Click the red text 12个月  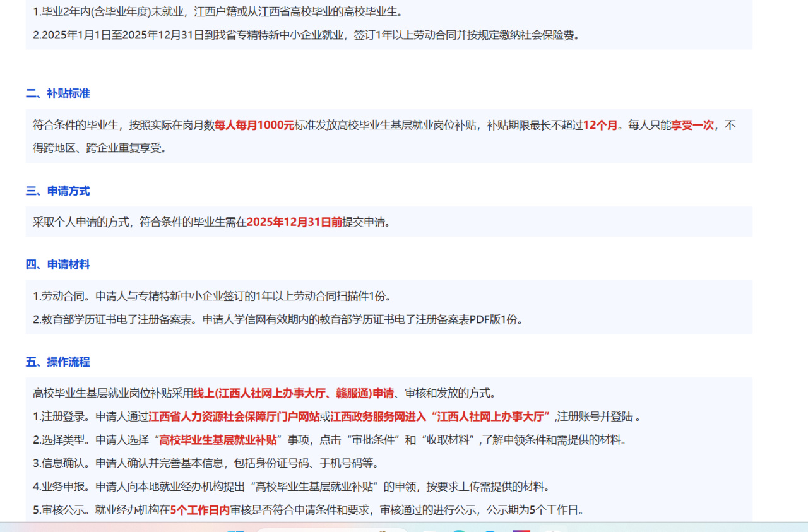pyautogui.click(x=600, y=125)
